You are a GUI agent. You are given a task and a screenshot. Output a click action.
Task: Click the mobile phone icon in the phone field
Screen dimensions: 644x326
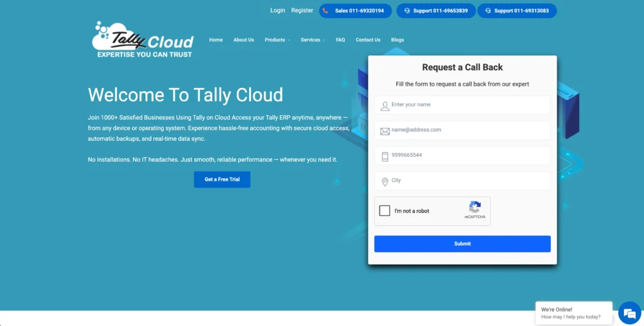[385, 157]
